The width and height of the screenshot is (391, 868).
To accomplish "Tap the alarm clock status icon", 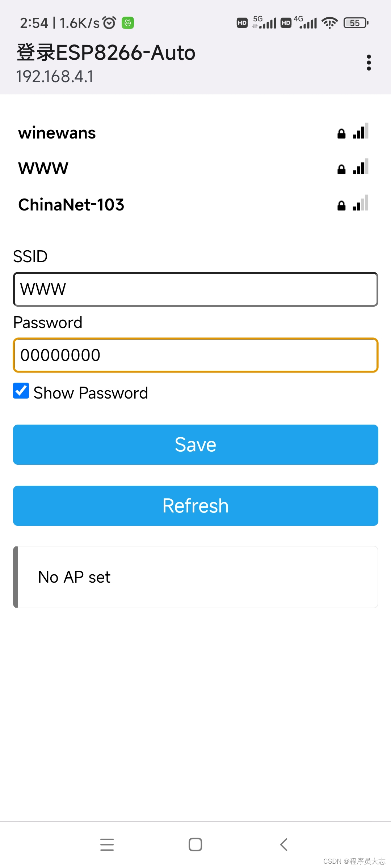I will click(109, 23).
